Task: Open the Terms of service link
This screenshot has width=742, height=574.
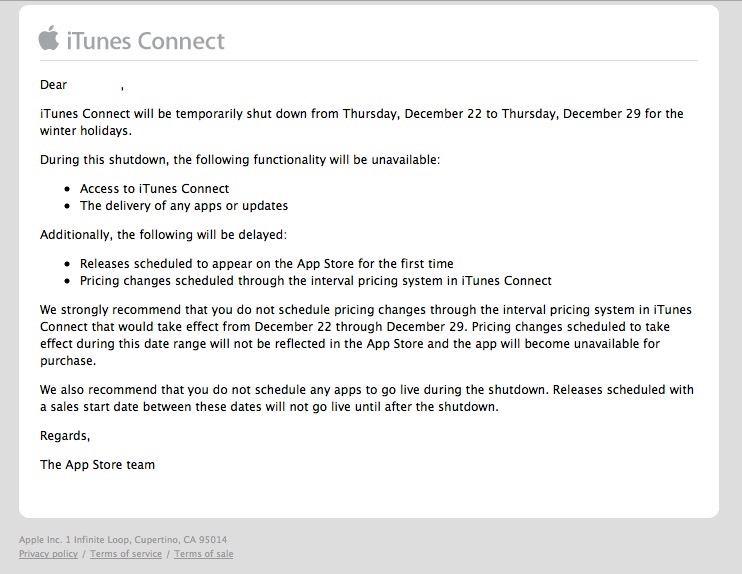Action: [126, 554]
